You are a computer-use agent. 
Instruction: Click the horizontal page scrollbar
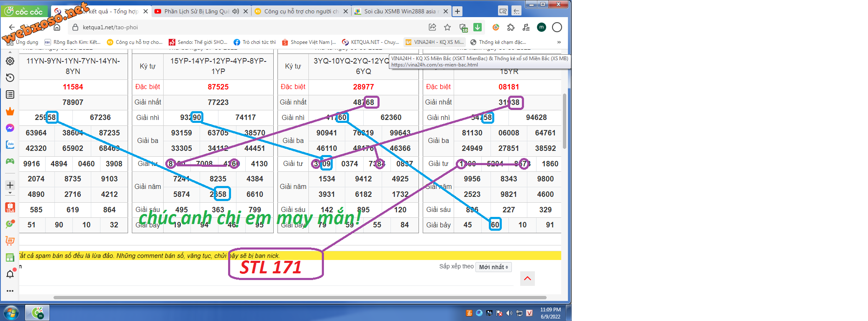pos(300,298)
